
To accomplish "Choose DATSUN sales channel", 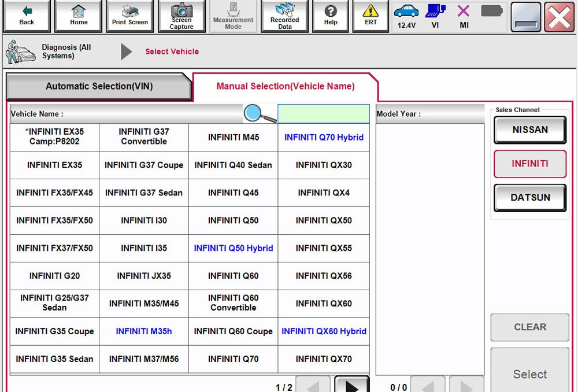I will [529, 197].
